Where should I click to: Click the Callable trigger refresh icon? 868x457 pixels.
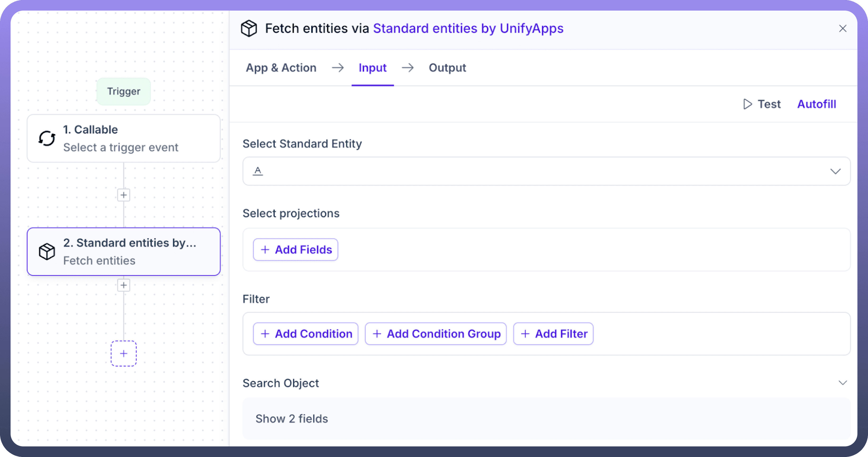(x=47, y=138)
